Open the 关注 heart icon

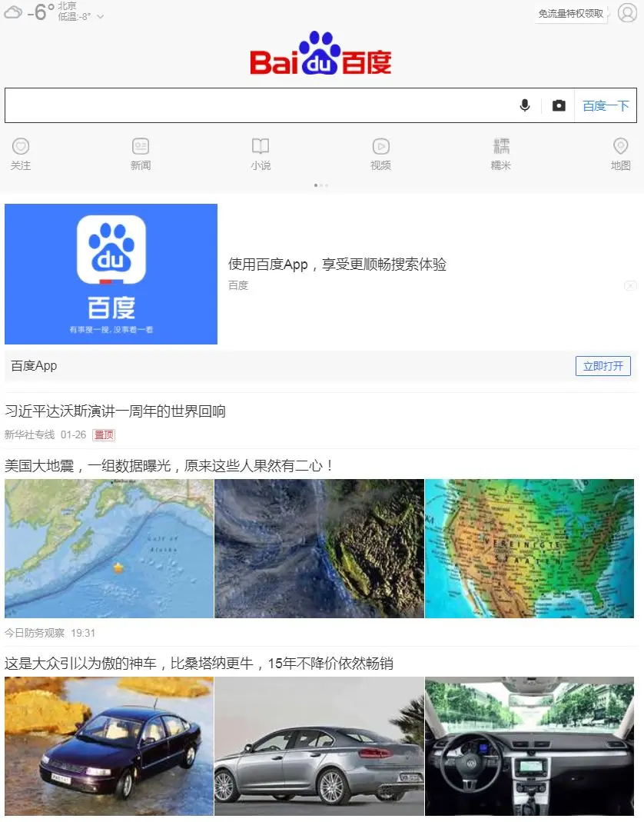(x=21, y=146)
